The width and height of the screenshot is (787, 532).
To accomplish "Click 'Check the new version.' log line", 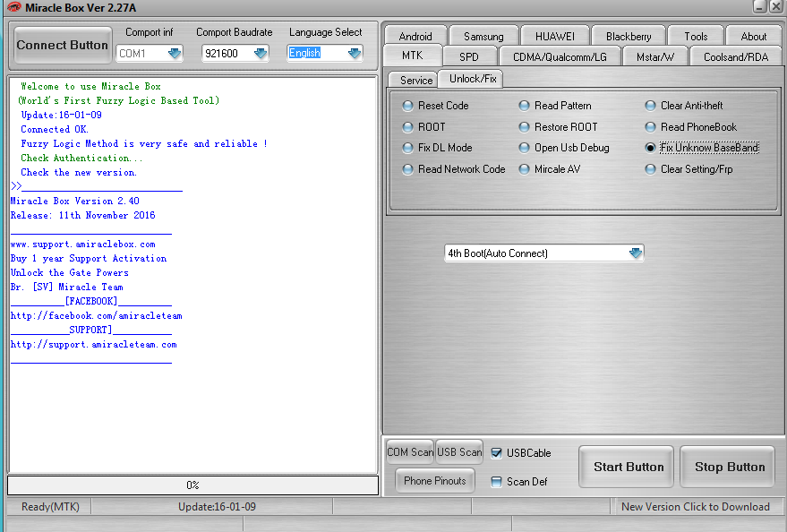I will pyautogui.click(x=78, y=173).
